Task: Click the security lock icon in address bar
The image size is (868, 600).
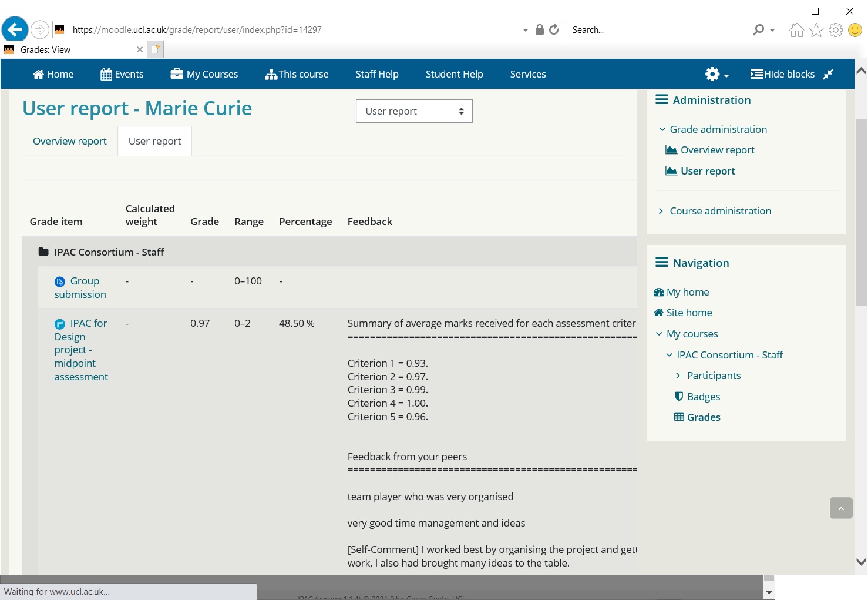Action: tap(540, 29)
